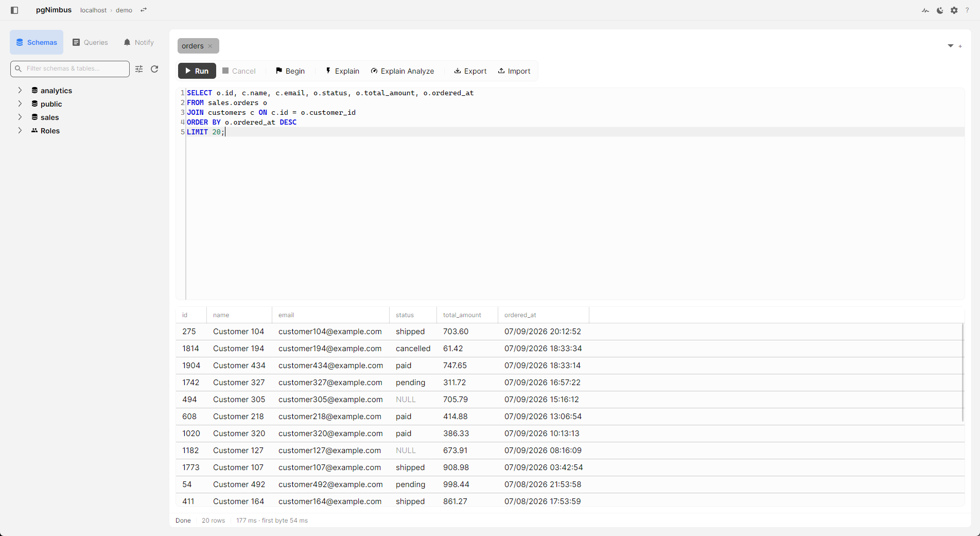Click the Done status label
980x536 pixels.
point(183,521)
